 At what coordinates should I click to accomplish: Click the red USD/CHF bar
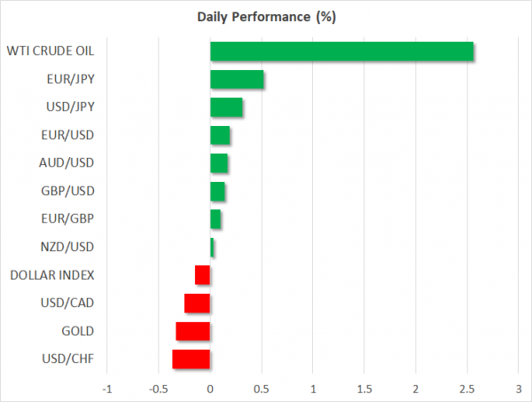[x=192, y=359]
